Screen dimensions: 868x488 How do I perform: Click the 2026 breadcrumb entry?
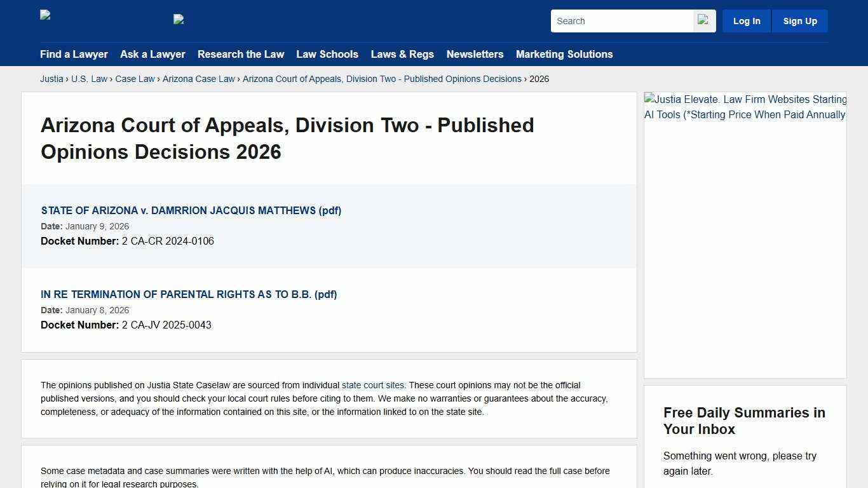(539, 79)
